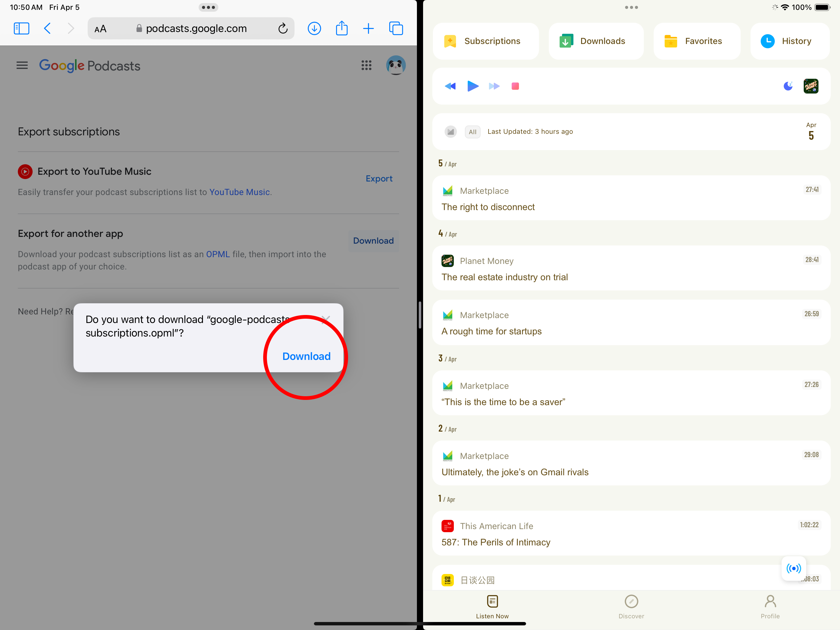Open the sleep timer moon icon
Screen dimensions: 840x630
(788, 86)
